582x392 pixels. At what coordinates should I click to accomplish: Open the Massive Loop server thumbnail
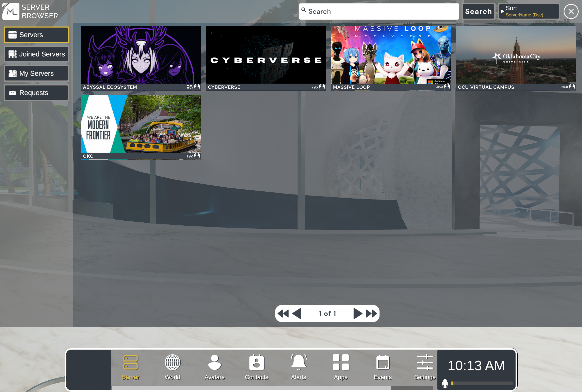(391, 55)
